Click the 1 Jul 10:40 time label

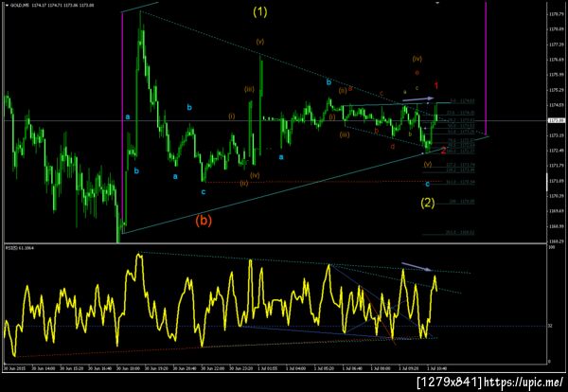coord(438,368)
